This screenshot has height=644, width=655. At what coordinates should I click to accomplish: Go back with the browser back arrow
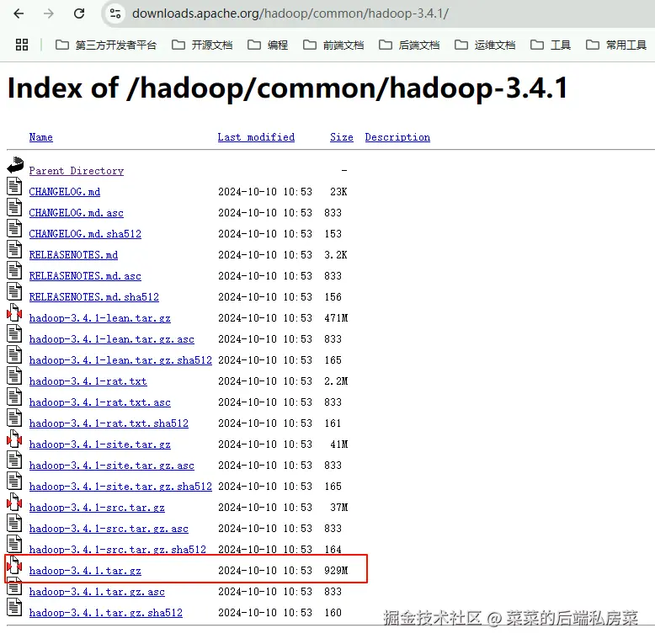[19, 13]
